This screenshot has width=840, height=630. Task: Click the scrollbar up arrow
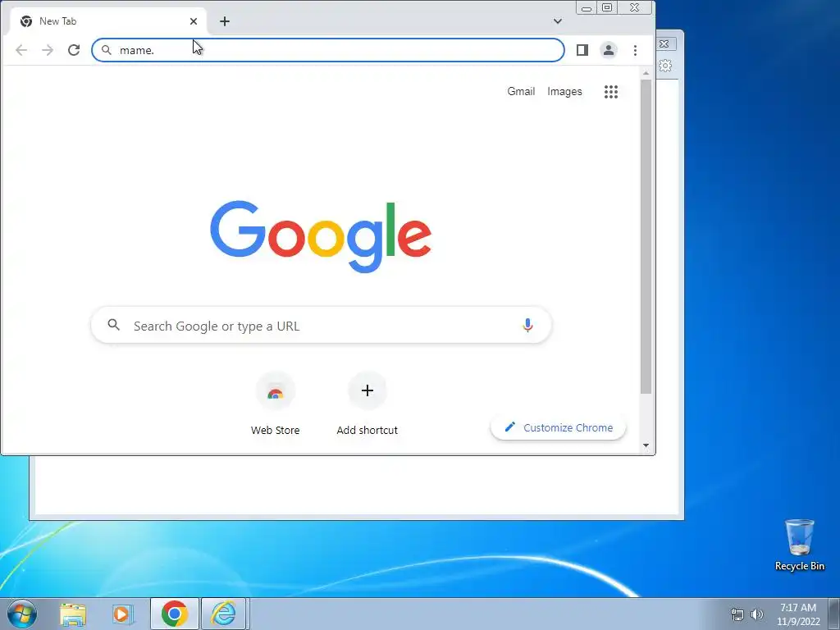click(646, 73)
